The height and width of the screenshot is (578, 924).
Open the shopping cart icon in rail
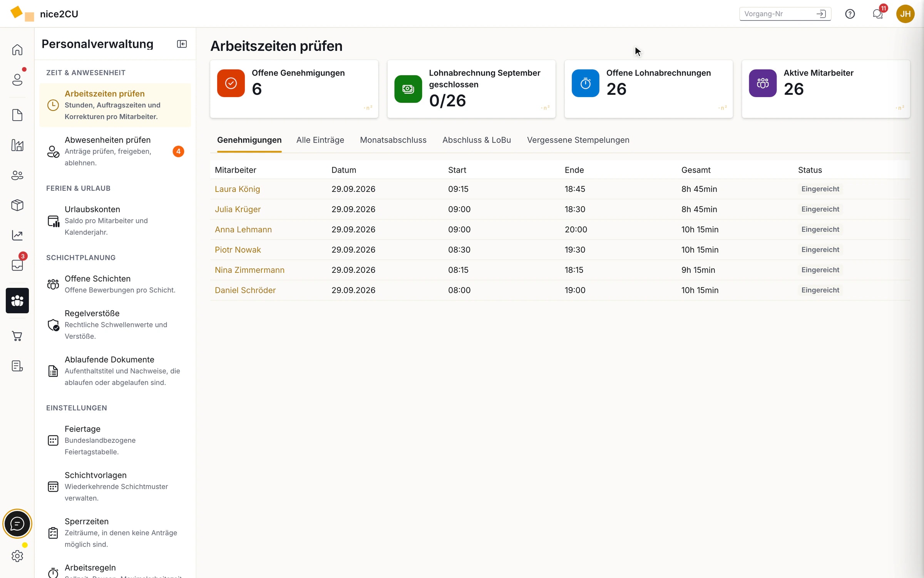click(17, 336)
